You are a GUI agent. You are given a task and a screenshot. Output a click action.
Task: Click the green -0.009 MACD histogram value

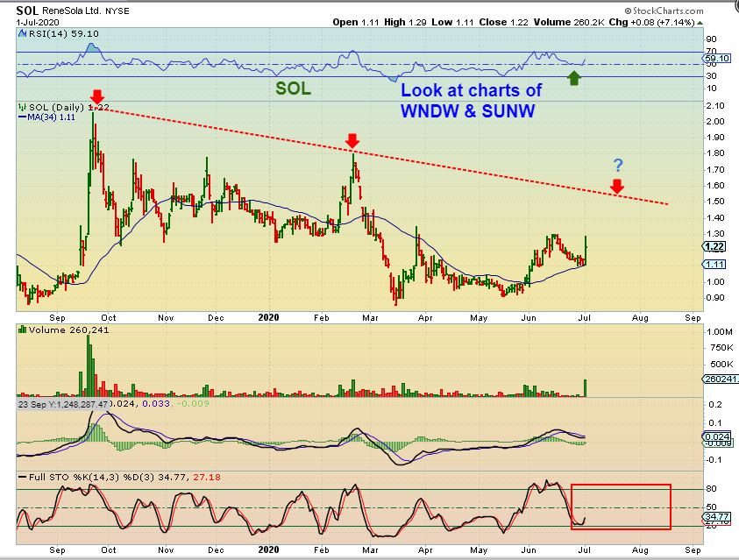coord(193,404)
